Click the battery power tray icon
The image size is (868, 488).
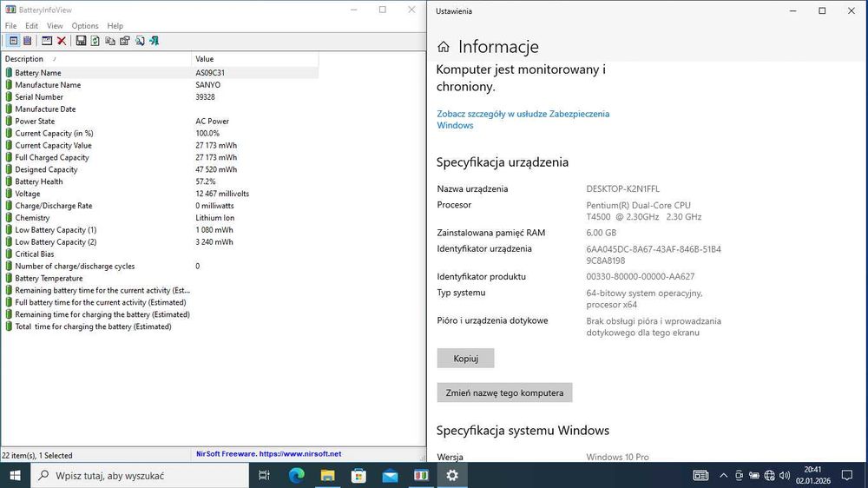pos(754,475)
